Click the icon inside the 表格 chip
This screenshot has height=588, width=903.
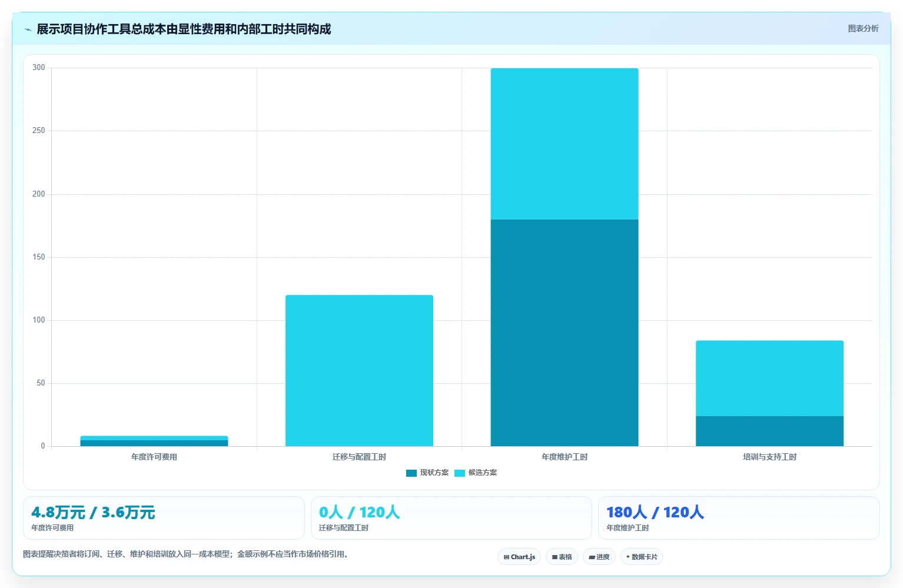click(555, 557)
